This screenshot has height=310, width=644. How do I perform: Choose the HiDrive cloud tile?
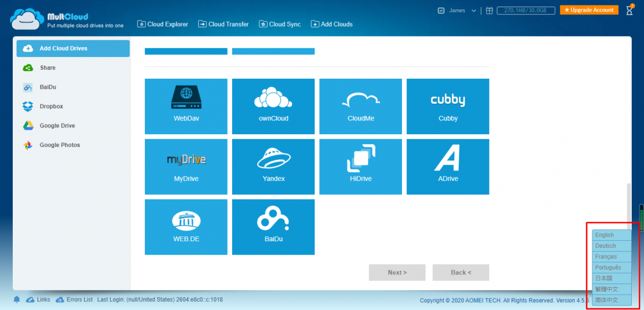(x=361, y=166)
